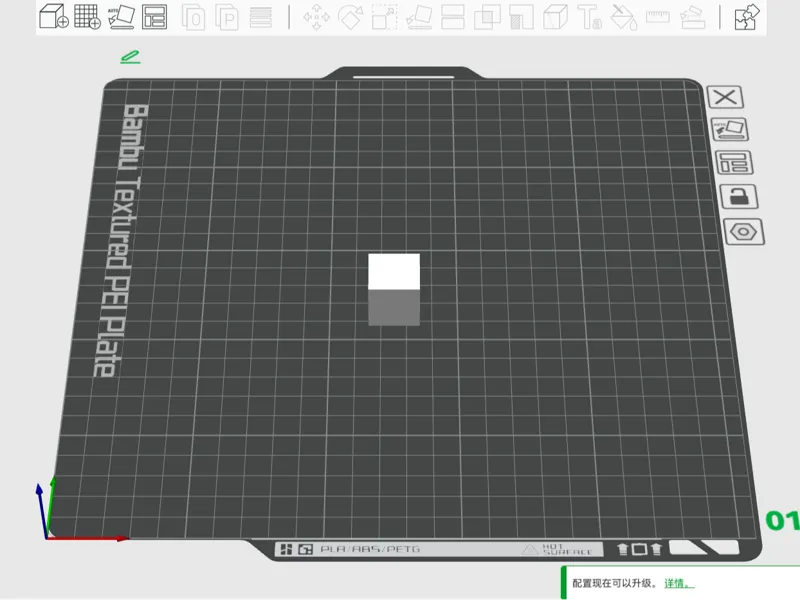The image size is (800, 600).
Task: Open plate settings hexagon icon
Action: 744,232
